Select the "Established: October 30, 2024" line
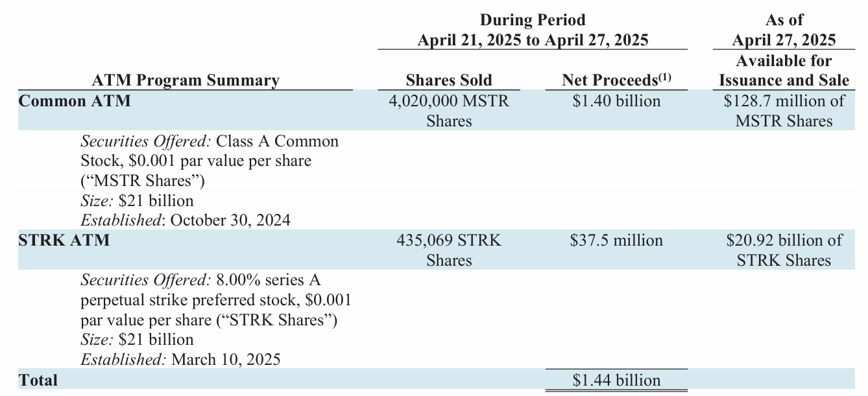 (x=186, y=220)
